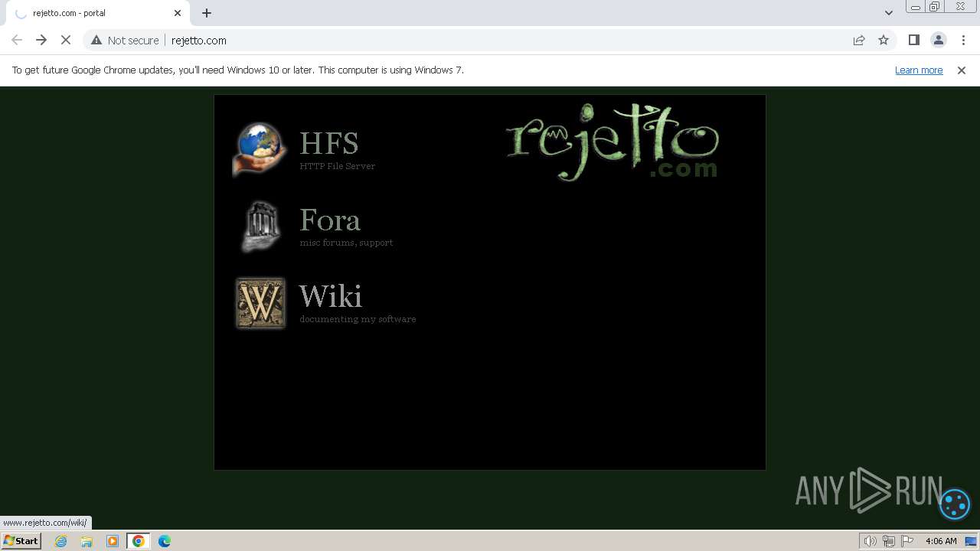Open the Wiki ornate W icon
The height and width of the screenshot is (551, 980).
[260, 303]
